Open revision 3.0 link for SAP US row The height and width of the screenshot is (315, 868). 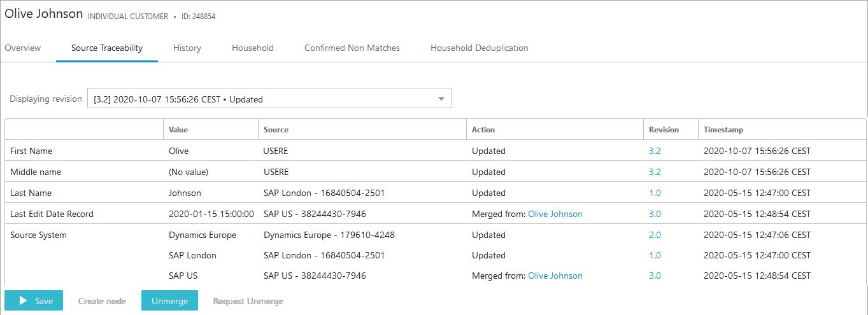pyautogui.click(x=655, y=276)
